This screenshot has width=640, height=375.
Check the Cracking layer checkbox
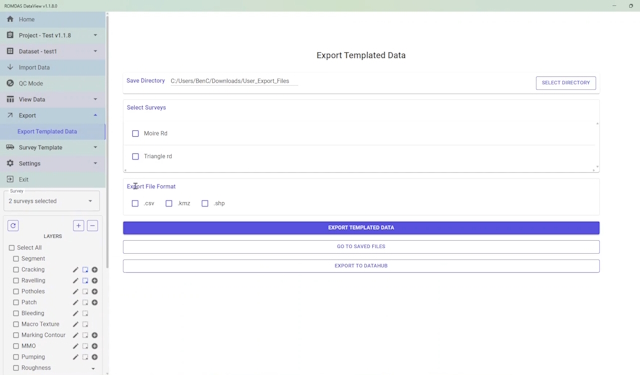(16, 270)
